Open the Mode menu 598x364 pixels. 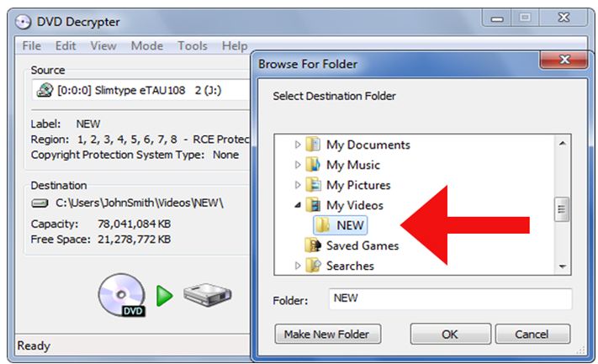coord(147,46)
